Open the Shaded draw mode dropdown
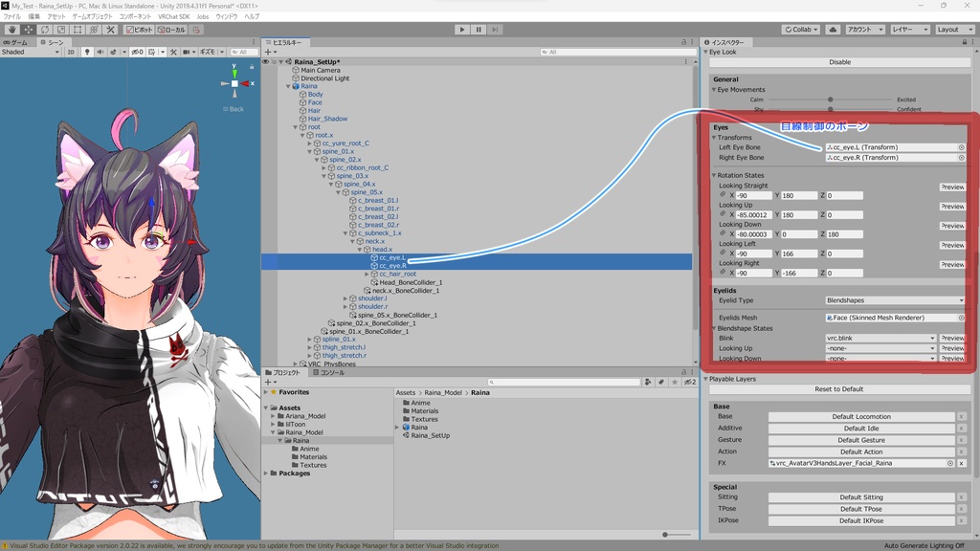This screenshot has height=551, width=980. (x=31, y=52)
